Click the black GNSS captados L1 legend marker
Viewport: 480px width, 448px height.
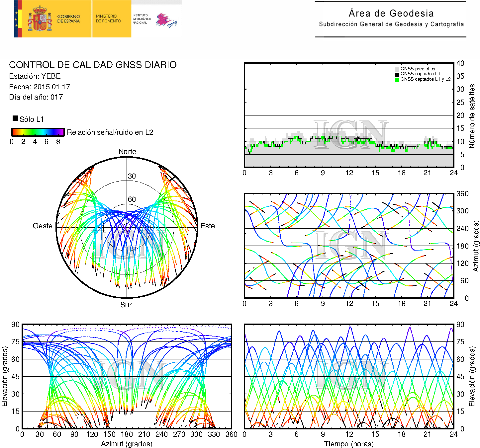(x=397, y=74)
